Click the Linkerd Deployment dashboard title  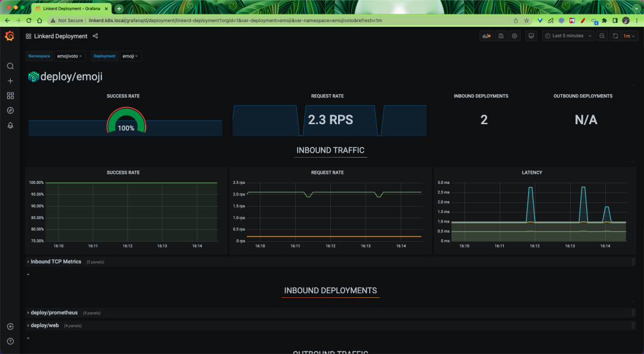[61, 36]
